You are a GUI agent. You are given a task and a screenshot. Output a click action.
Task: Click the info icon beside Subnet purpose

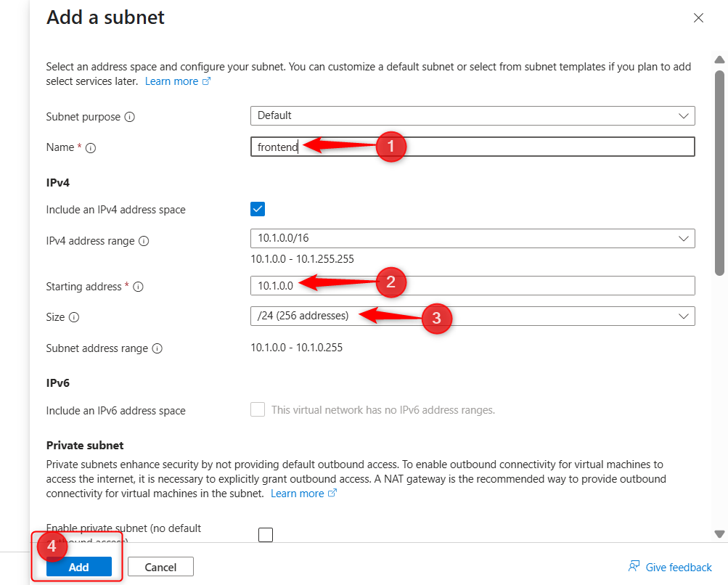pos(130,117)
